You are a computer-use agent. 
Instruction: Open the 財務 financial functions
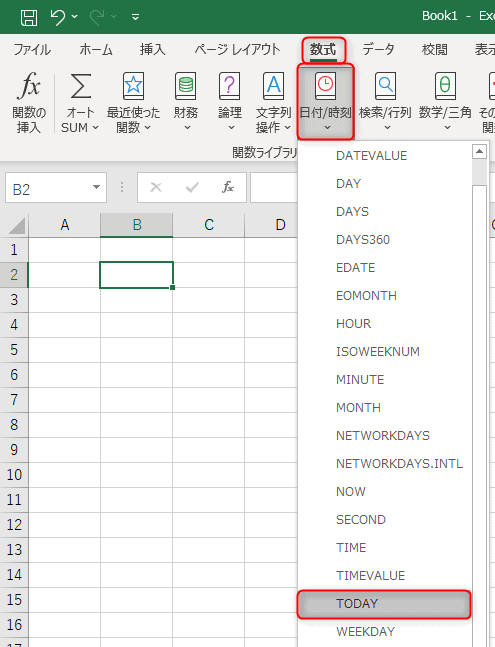pyautogui.click(x=186, y=102)
